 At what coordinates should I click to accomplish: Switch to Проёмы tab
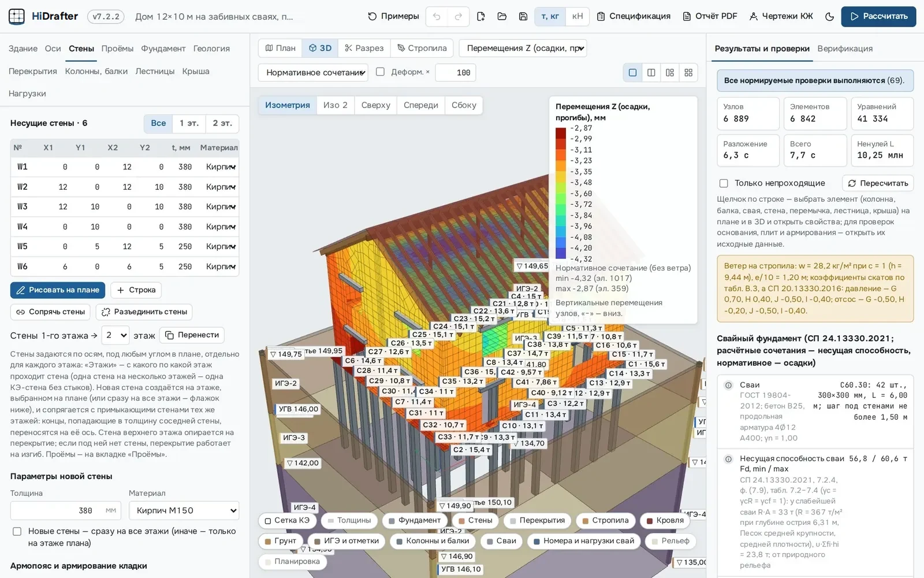tap(117, 49)
